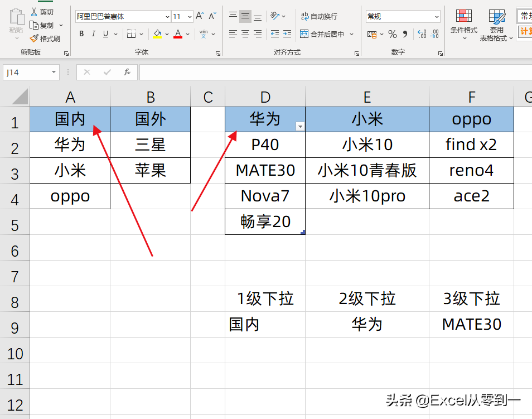Decrease indent icon
Image resolution: width=532 pixels, height=419 pixels.
[x=275, y=33]
